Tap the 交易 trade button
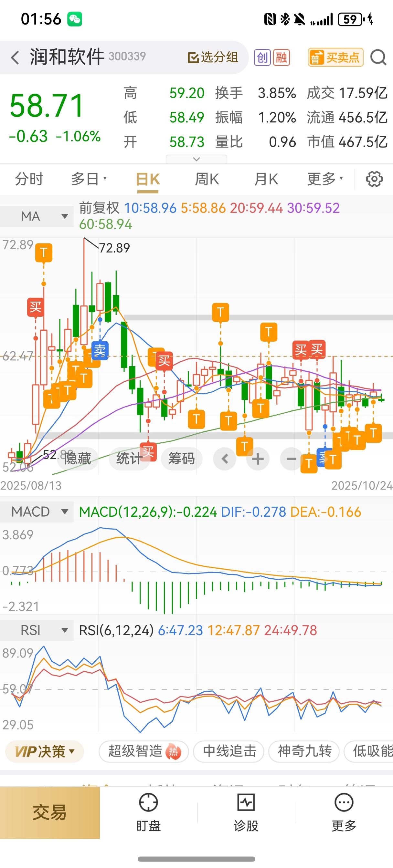Image resolution: width=393 pixels, height=868 pixels. 50,813
